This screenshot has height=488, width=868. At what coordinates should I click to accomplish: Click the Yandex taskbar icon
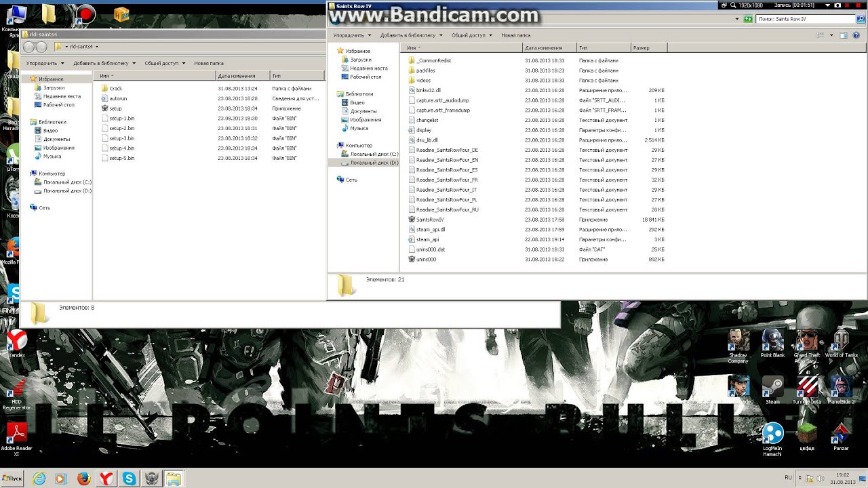(x=106, y=479)
